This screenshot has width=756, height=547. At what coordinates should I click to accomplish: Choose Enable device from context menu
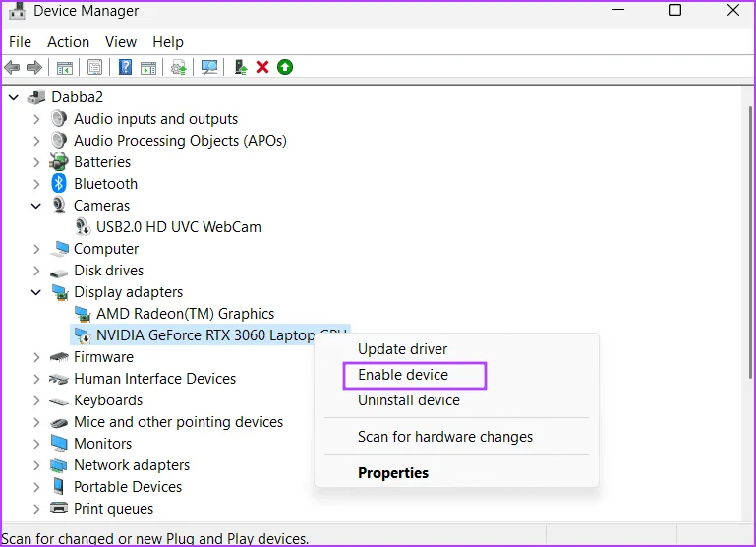click(x=456, y=375)
